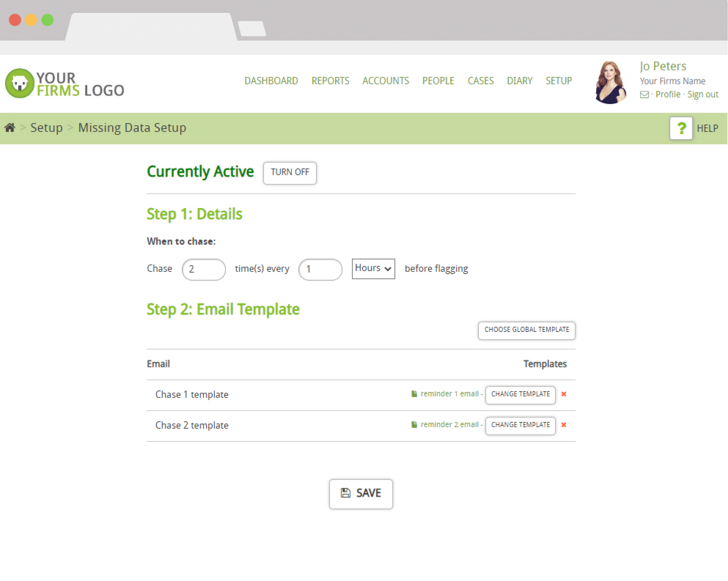Open the Profile link
The height and width of the screenshot is (581, 728).
(668, 94)
